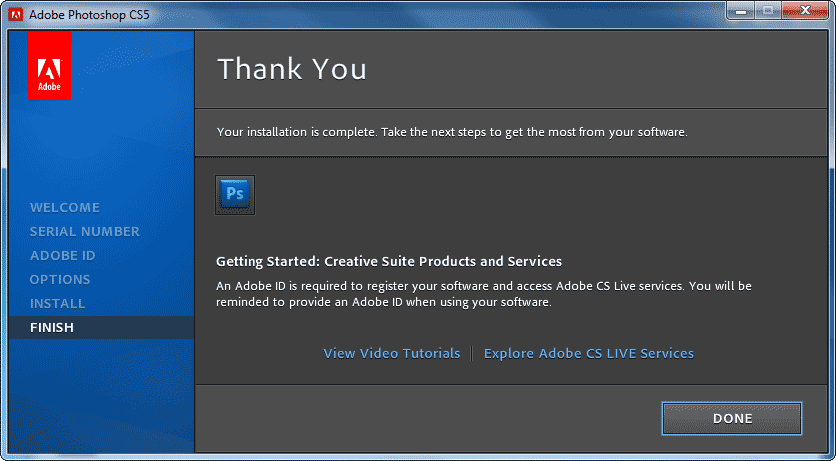
Task: Select the WELCOME step in sidebar
Action: (65, 207)
